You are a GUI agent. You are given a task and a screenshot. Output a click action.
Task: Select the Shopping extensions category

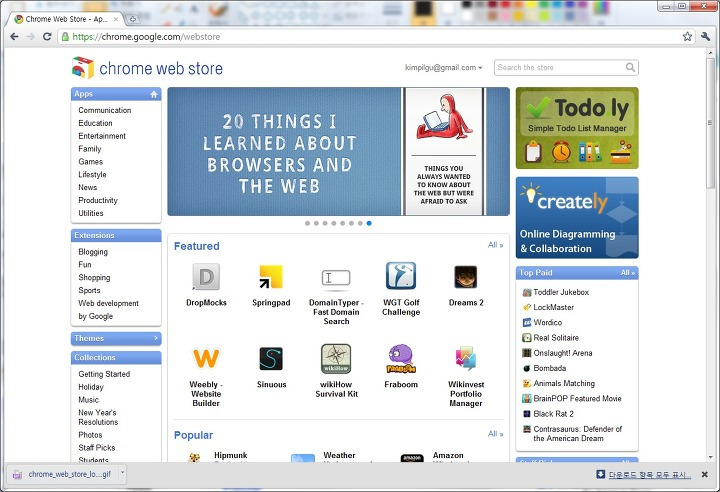click(x=94, y=277)
